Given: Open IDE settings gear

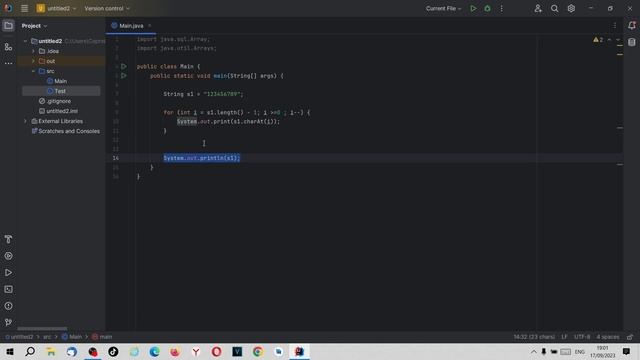Looking at the screenshot, I should click(x=571, y=8).
